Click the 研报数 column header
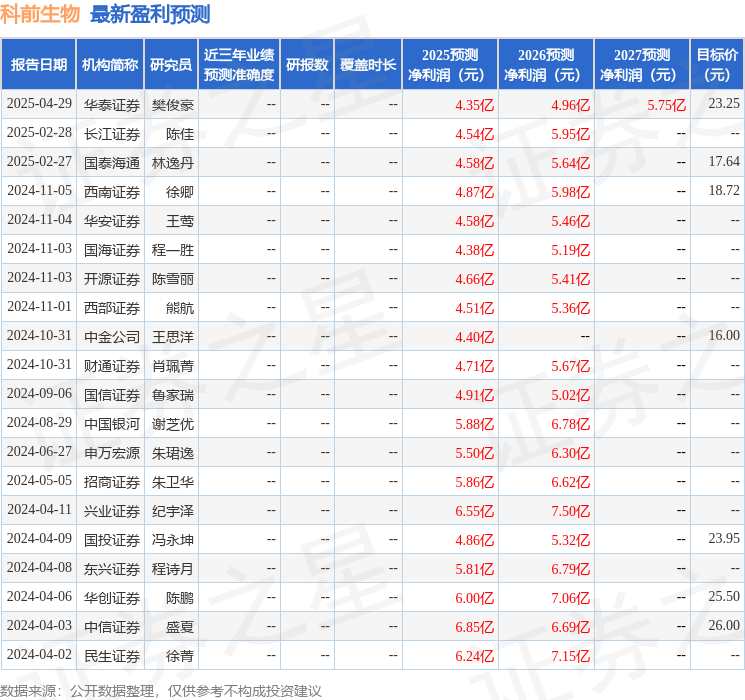The image size is (745, 700). click(x=306, y=65)
